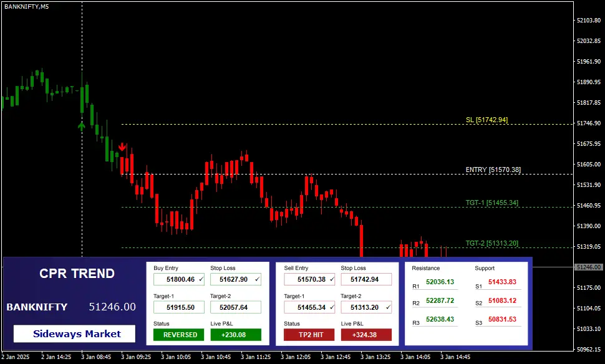Click the 51605.00 price axis label
The height and width of the screenshot is (364, 605).
point(589,165)
